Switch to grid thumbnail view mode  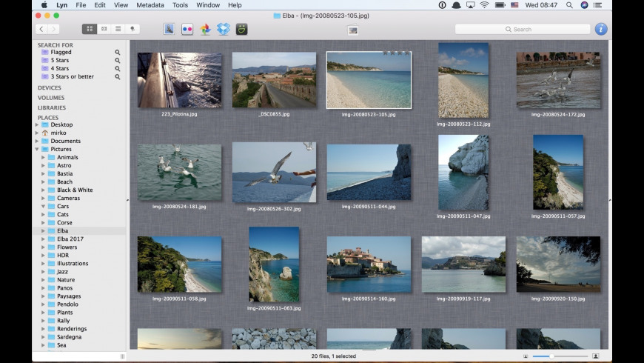90,29
